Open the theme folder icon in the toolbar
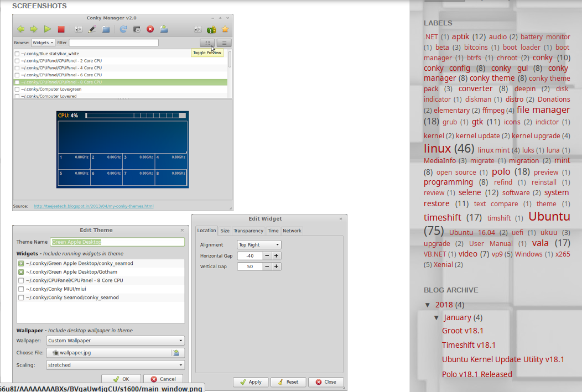Viewport: 582px width, 392px height. (106, 29)
